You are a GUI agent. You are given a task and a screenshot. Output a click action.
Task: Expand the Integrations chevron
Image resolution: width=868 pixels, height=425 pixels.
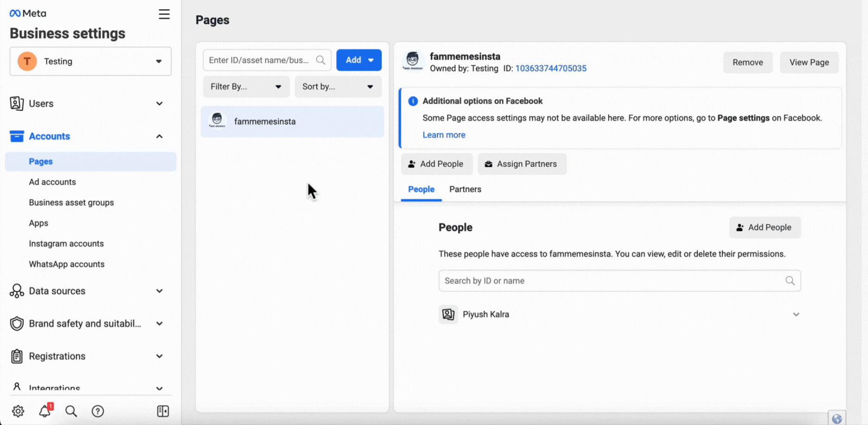point(160,388)
